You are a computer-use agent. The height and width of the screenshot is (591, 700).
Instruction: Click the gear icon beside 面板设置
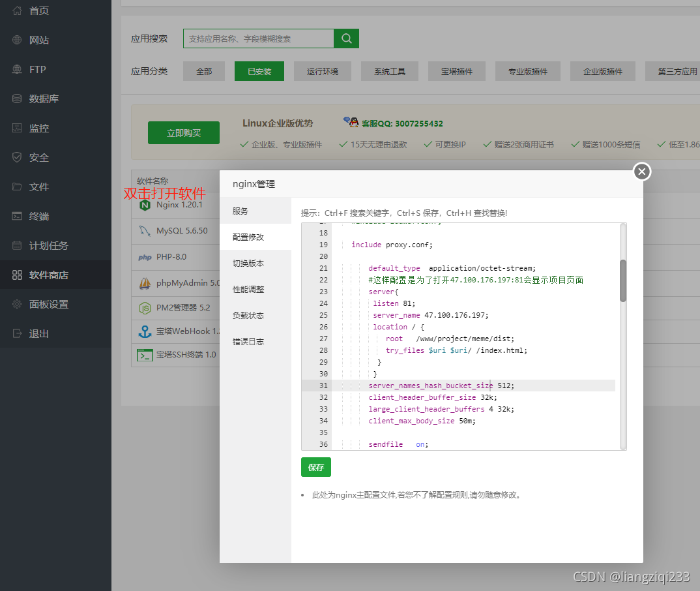point(17,304)
